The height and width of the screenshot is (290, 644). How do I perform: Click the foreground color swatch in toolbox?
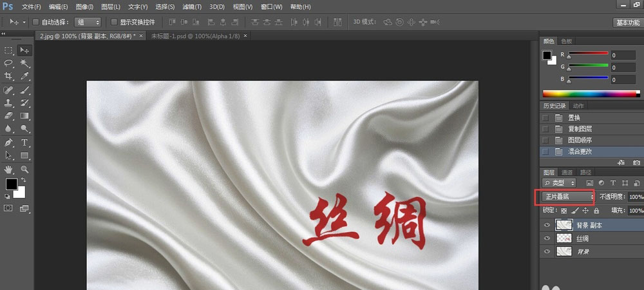click(11, 184)
